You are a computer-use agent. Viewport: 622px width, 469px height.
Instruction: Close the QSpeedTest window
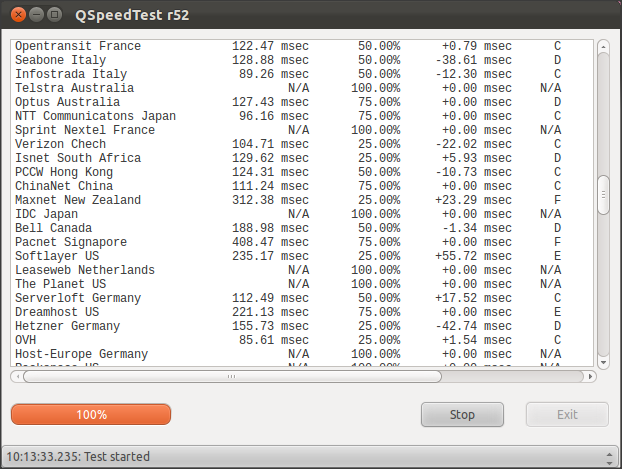(18, 15)
